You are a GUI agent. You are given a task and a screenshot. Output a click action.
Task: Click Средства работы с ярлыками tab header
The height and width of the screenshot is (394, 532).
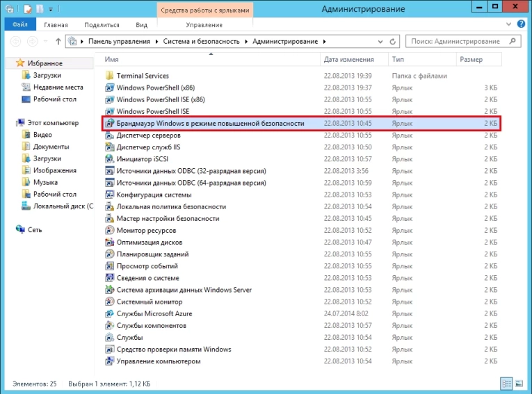(205, 10)
